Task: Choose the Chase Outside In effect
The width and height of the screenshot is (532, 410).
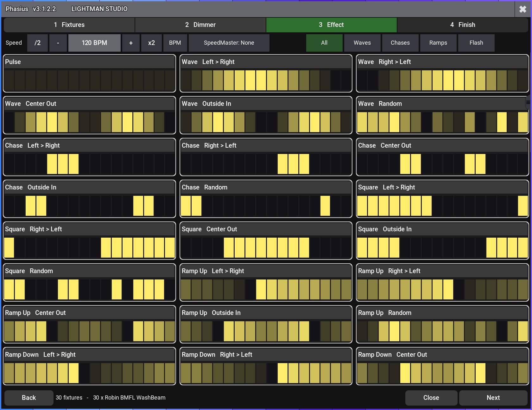Action: (x=89, y=199)
